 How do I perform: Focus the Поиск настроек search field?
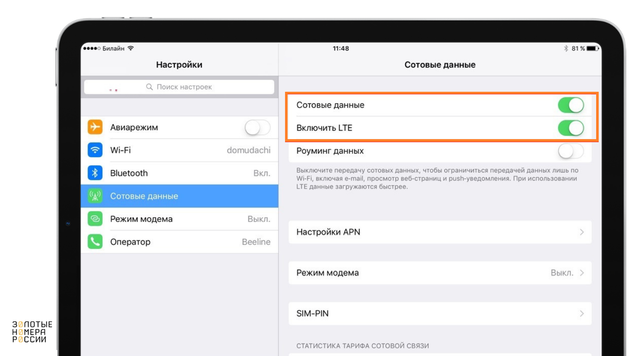coord(179,87)
